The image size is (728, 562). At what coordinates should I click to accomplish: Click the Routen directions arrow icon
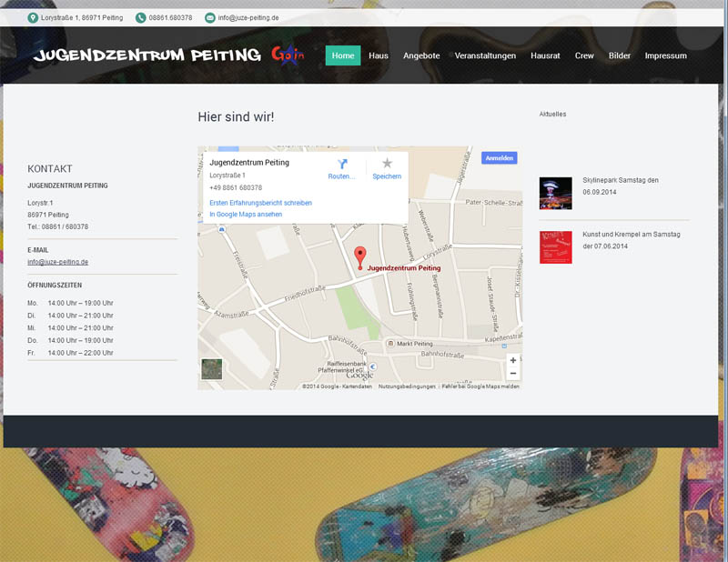(x=342, y=164)
